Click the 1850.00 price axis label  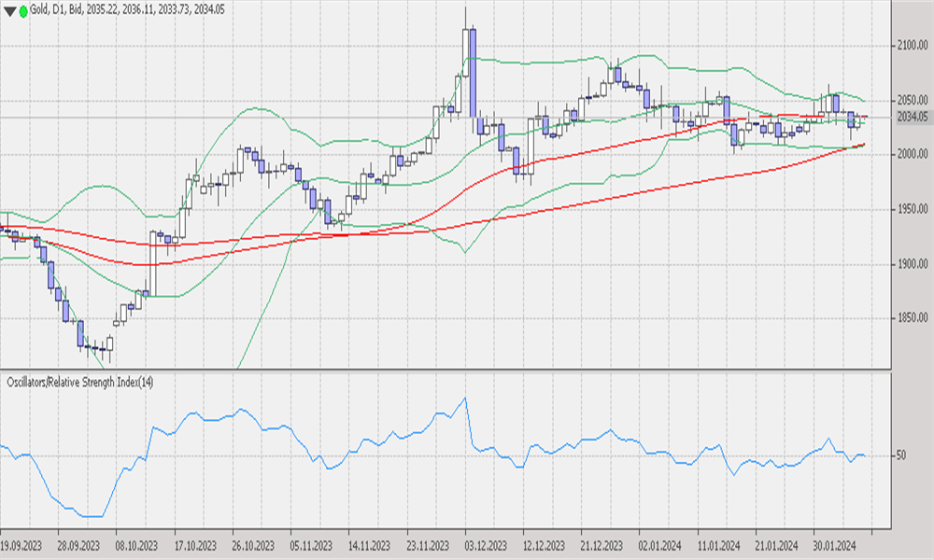click(x=912, y=318)
